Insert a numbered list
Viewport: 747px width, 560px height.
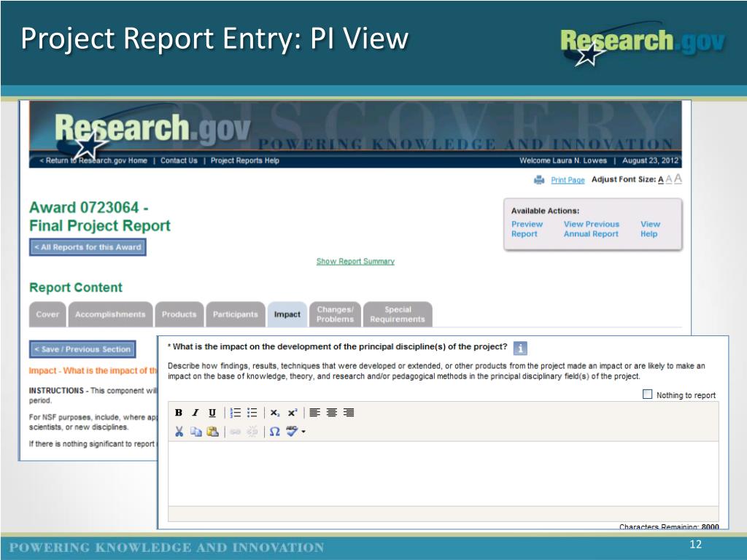pyautogui.click(x=236, y=413)
